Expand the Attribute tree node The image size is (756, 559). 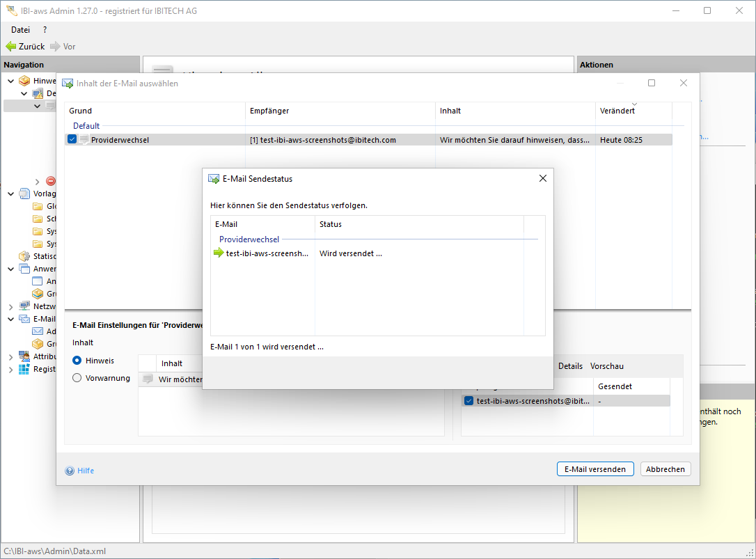[x=10, y=356]
